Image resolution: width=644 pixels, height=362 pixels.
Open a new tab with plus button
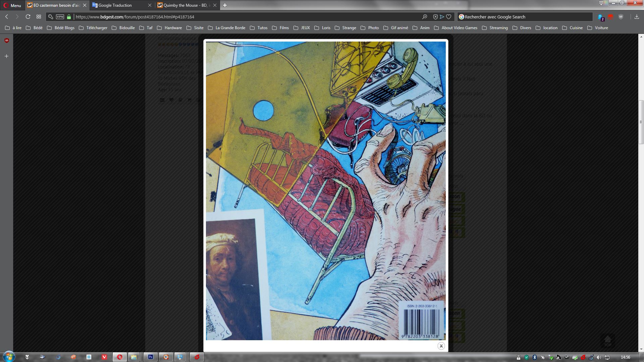tap(225, 5)
